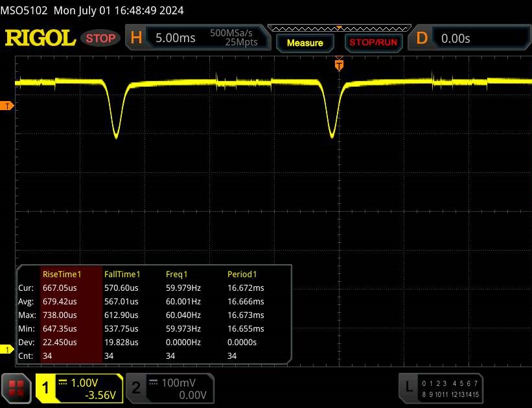Image resolution: width=532 pixels, height=408 pixels.
Task: Select the FallTime1 measurement column header
Action: (x=122, y=275)
